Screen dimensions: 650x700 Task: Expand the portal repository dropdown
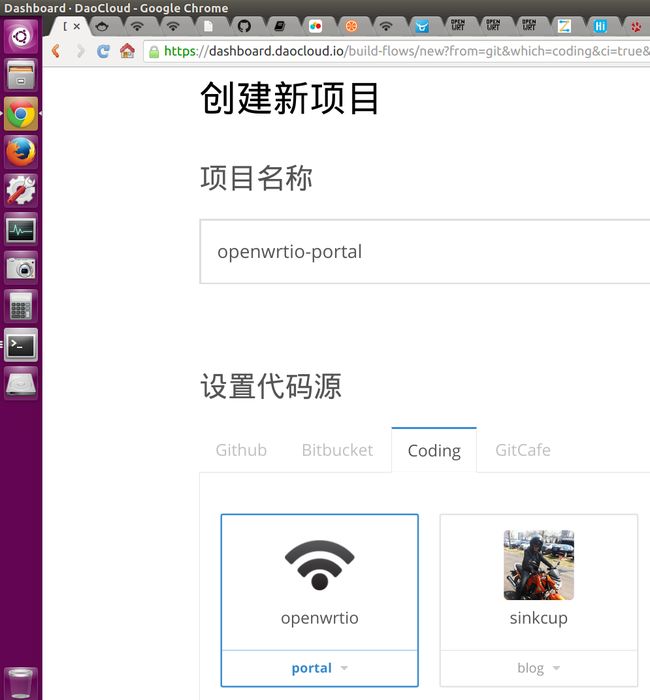(x=320, y=668)
